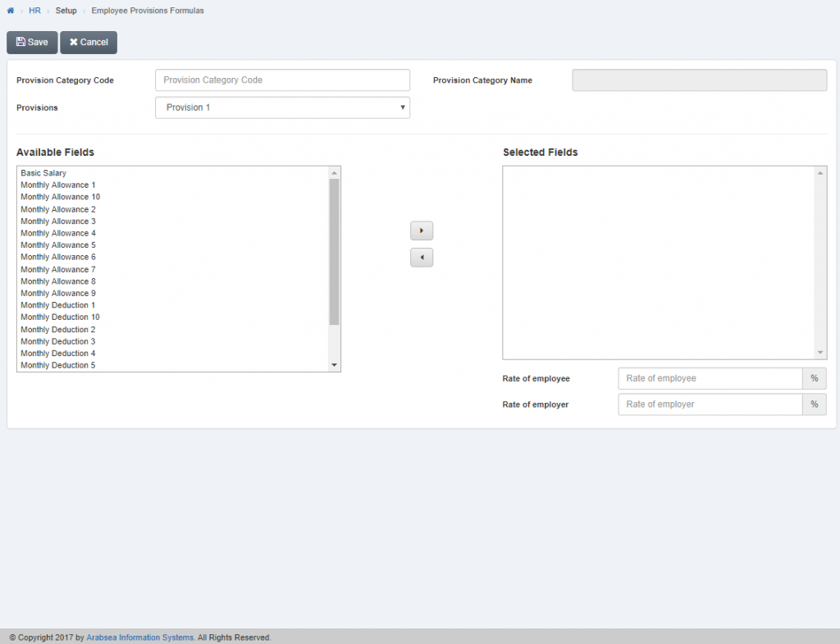
Task: Open Setup from the breadcrumb trail
Action: pyautogui.click(x=66, y=11)
